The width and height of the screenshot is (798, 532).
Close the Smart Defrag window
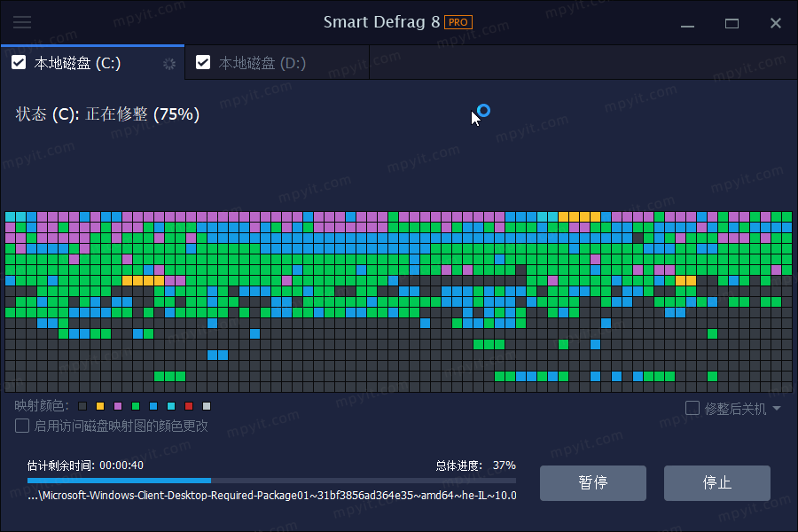pos(776,23)
